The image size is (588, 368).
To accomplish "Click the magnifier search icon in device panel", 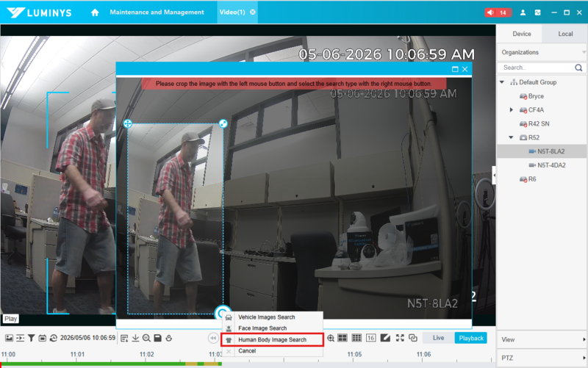I will click(x=578, y=68).
